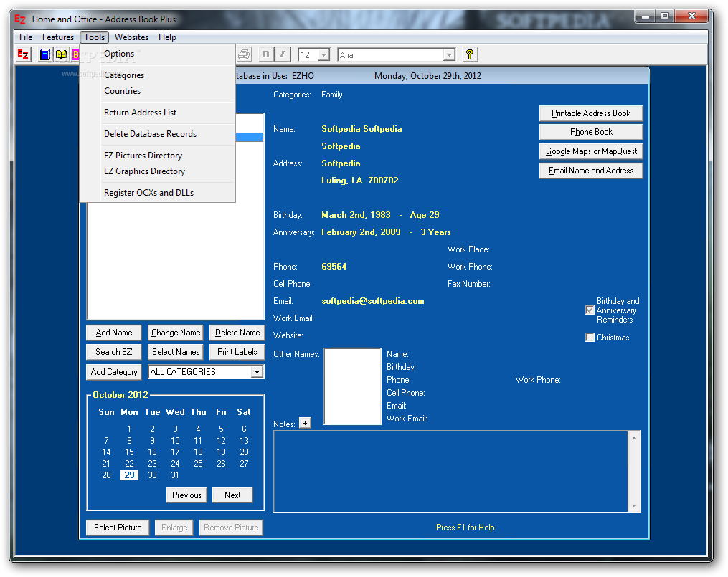Click the Change Name button
Viewport: 728px width, 577px height.
(x=176, y=333)
